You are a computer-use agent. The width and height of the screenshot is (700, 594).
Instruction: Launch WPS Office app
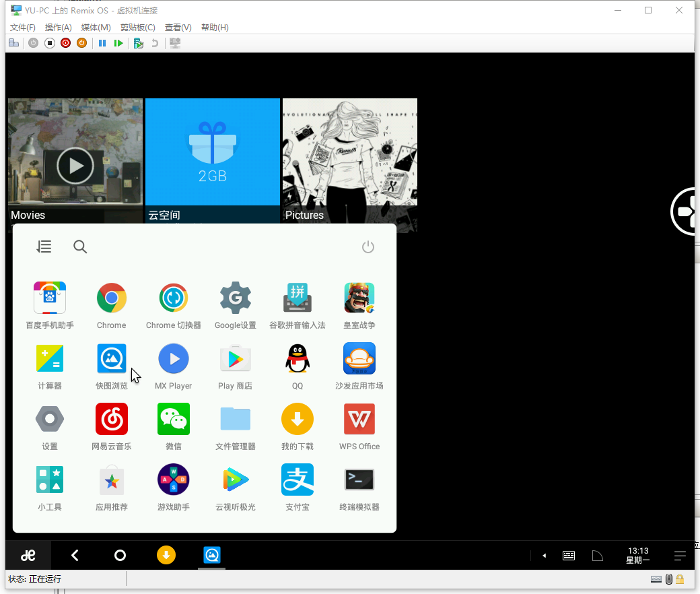tap(359, 420)
